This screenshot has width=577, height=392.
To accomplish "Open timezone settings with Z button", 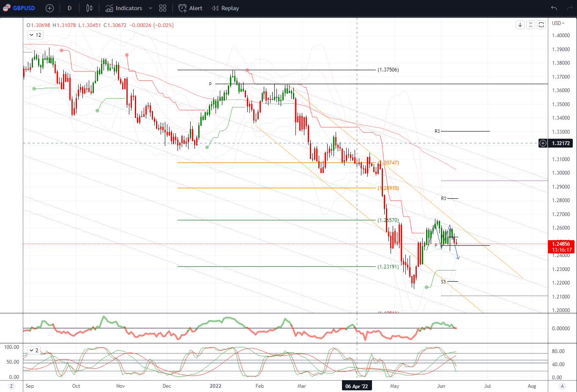I will (x=11, y=386).
